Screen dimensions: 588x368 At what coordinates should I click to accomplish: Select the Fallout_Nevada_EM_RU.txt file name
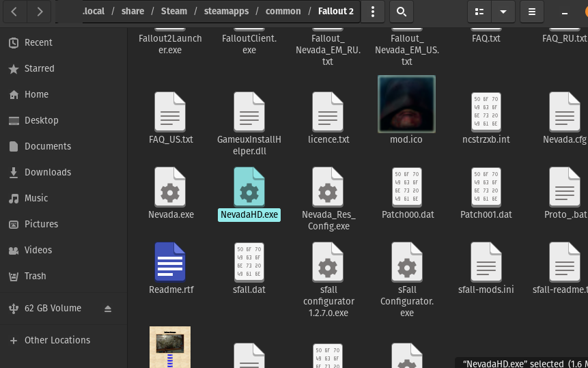[x=328, y=50]
